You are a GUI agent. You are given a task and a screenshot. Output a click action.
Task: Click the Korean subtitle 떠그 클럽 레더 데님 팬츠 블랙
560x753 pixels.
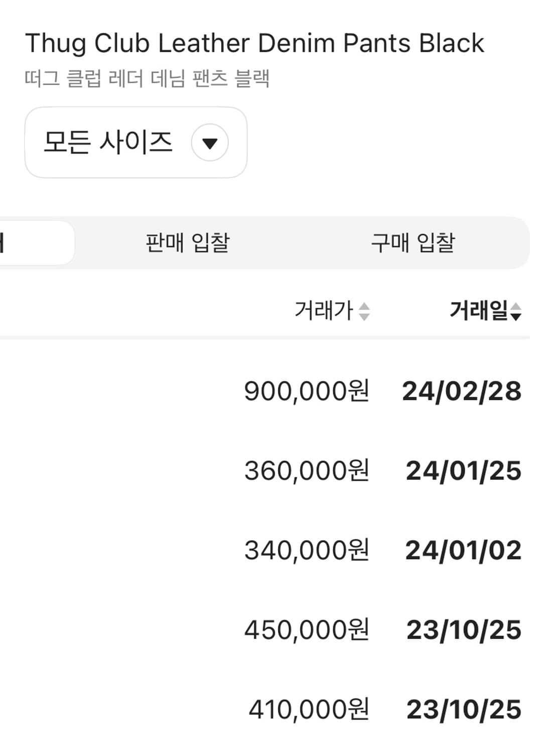click(x=149, y=76)
